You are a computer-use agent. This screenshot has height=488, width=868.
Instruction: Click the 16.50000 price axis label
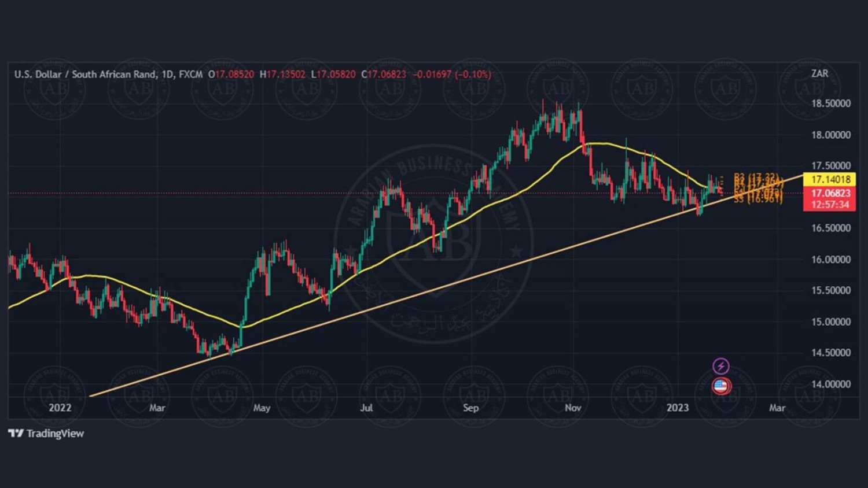click(x=831, y=228)
